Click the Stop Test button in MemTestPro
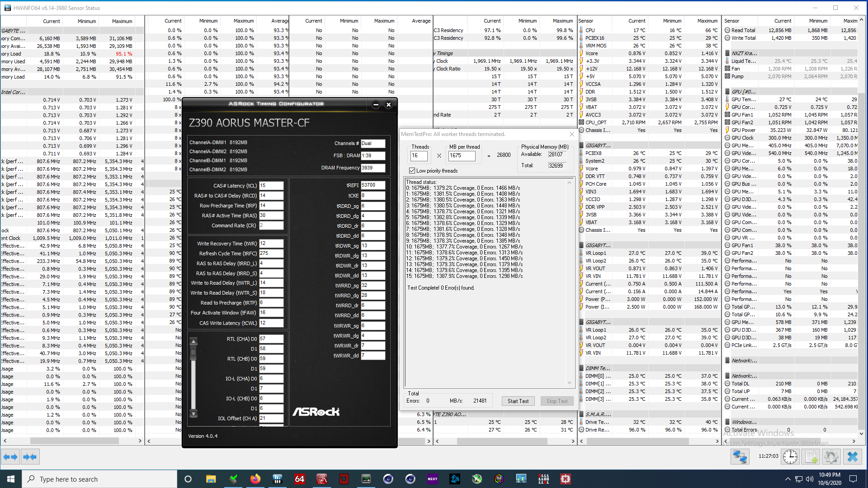The height and width of the screenshot is (488, 868). click(x=557, y=401)
